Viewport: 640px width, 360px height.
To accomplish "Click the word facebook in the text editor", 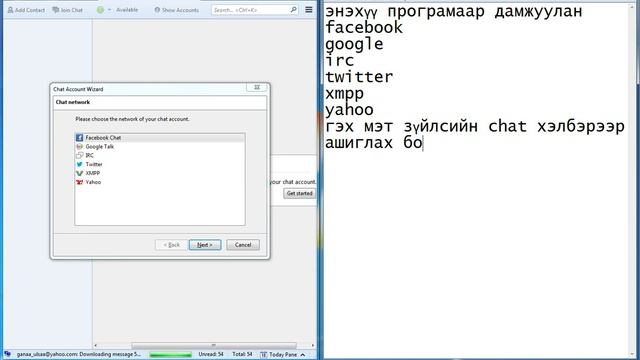I will click(x=364, y=28).
